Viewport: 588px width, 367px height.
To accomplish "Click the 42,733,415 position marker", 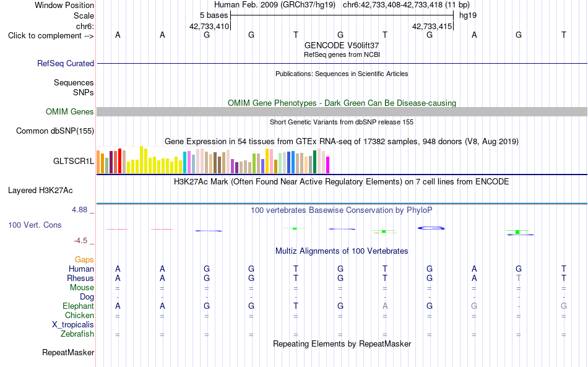I will [431, 26].
